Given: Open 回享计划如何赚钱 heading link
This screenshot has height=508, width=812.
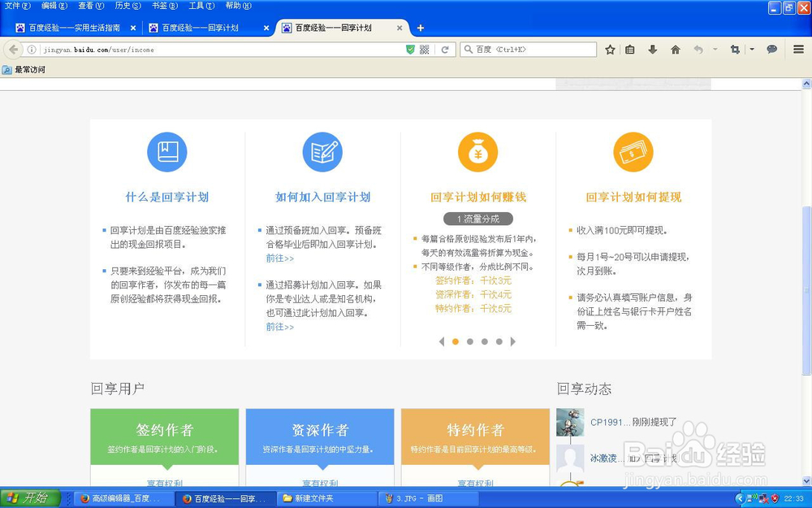Looking at the screenshot, I should tap(478, 197).
